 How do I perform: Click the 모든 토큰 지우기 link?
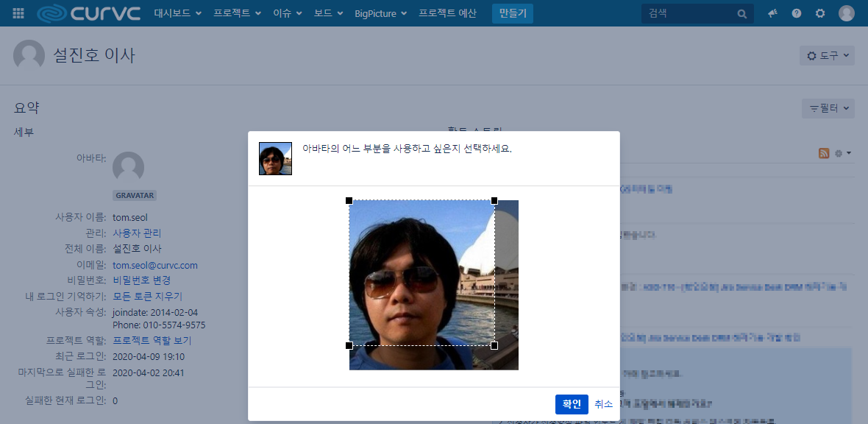coord(147,297)
